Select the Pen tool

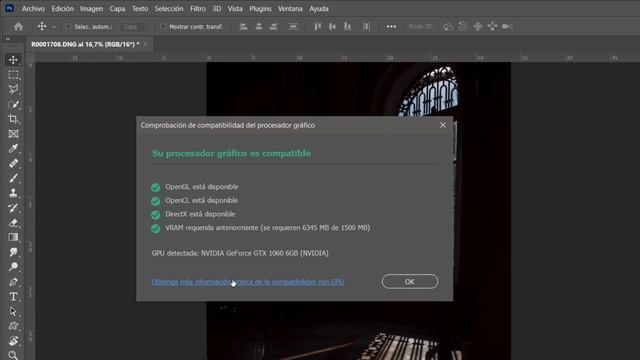[x=13, y=282]
